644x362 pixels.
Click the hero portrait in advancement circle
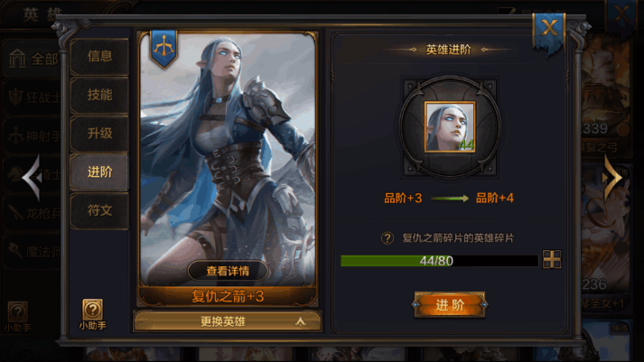(450, 126)
